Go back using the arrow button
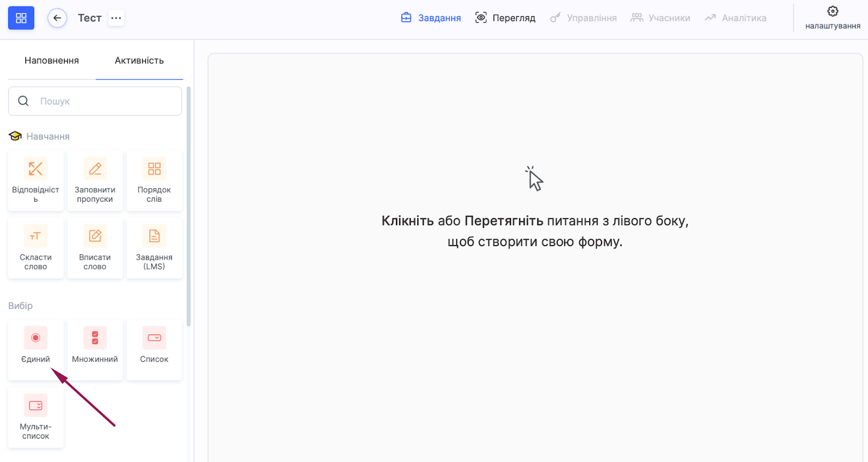This screenshot has width=868, height=462. [57, 18]
